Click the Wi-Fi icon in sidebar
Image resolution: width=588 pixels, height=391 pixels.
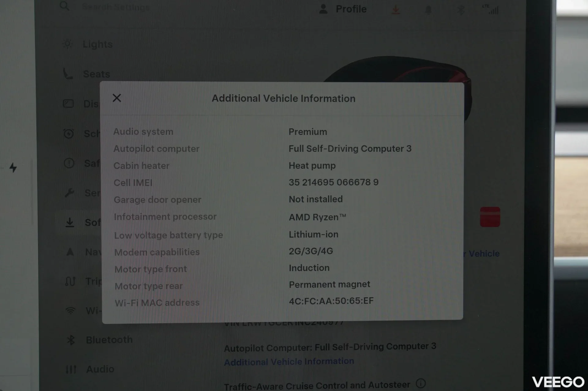(70, 311)
